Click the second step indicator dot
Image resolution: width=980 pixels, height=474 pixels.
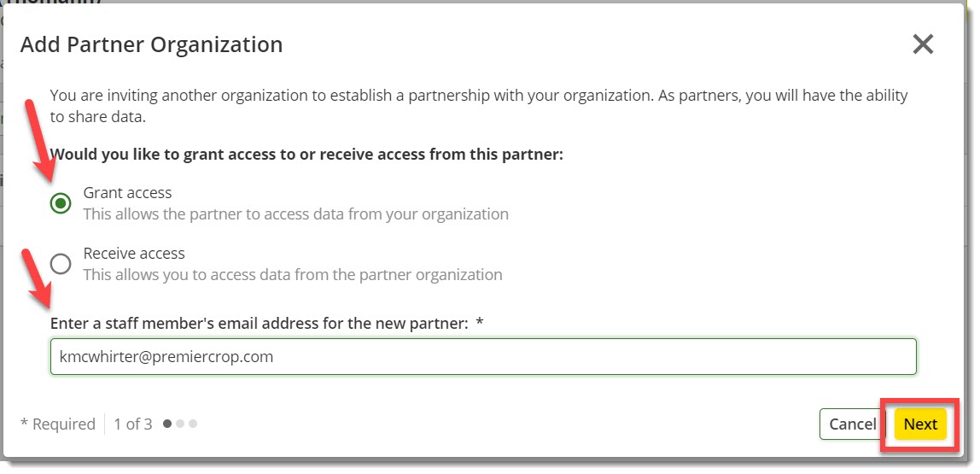click(x=180, y=424)
